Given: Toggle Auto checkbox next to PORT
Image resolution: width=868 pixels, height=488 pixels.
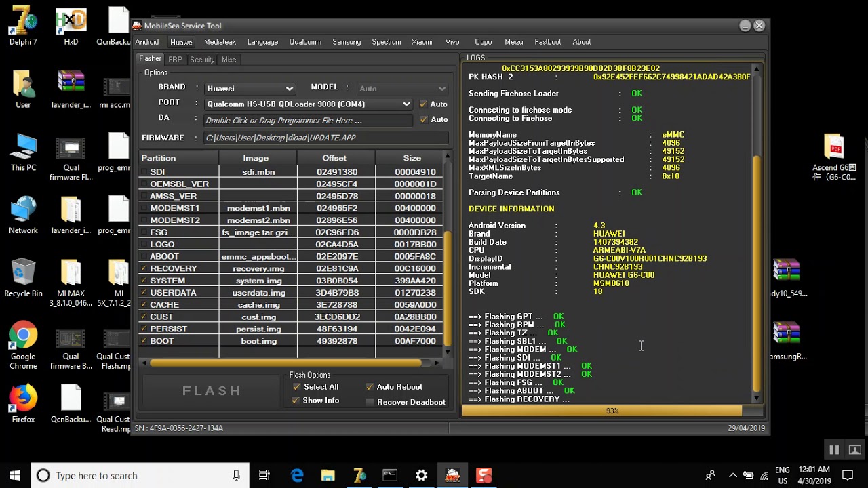Looking at the screenshot, I should (423, 104).
